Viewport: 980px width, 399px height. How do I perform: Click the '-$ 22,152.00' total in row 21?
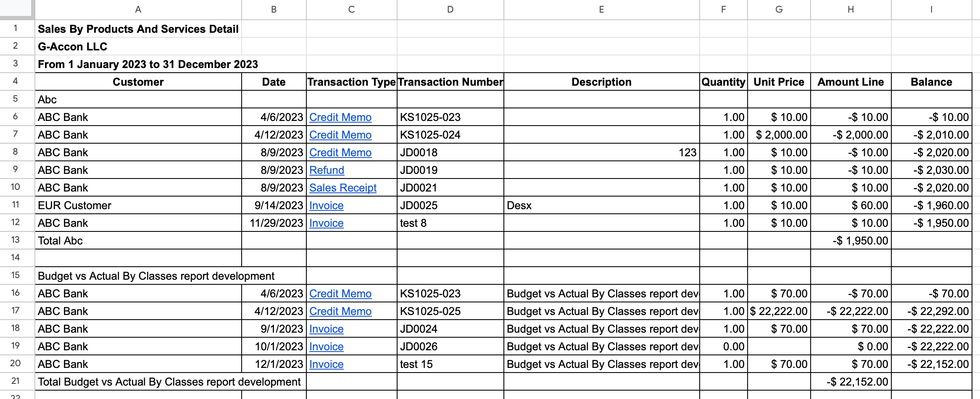851,382
